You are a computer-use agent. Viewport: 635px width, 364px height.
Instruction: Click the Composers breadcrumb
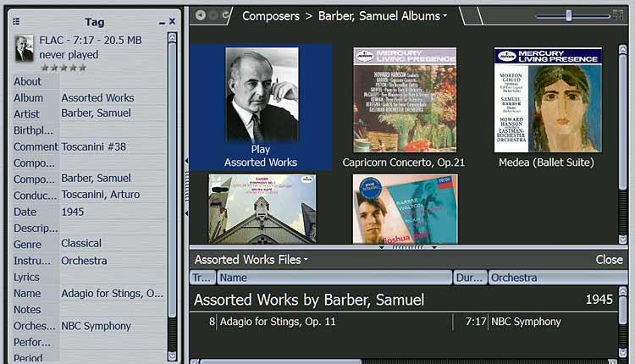point(270,16)
